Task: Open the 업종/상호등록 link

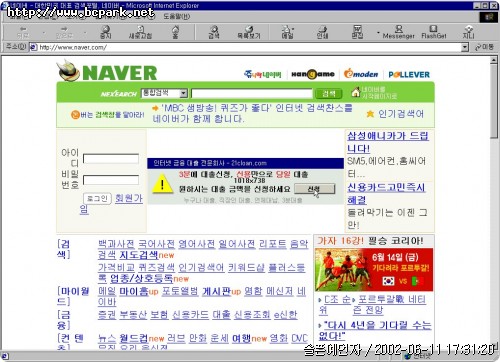Action: click(141, 278)
